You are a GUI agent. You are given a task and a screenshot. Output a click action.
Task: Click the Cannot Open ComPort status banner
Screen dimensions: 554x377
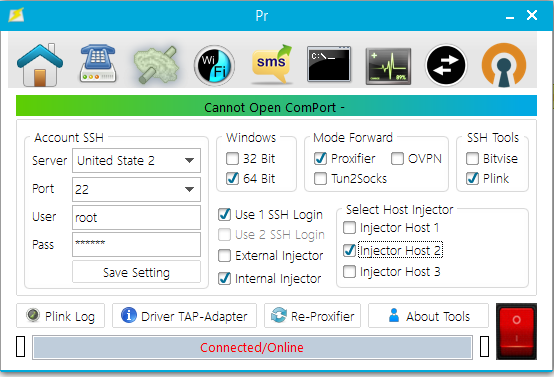(276, 106)
